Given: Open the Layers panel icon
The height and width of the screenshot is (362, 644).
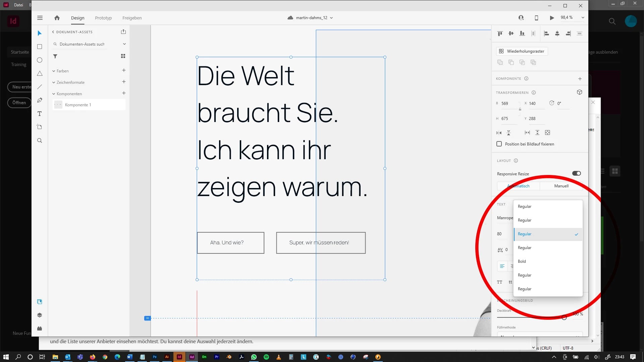Looking at the screenshot, I should (x=40, y=315).
